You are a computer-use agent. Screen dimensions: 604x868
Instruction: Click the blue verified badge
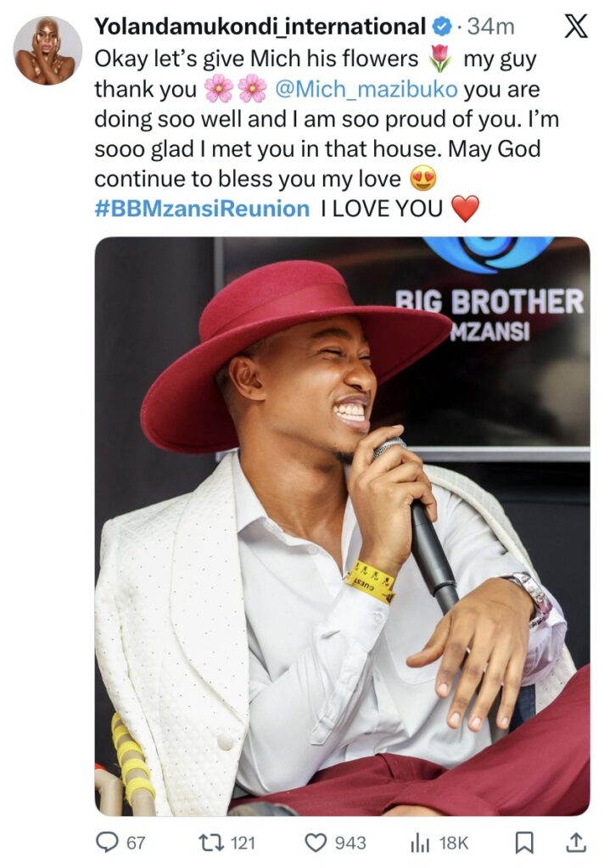(441, 27)
